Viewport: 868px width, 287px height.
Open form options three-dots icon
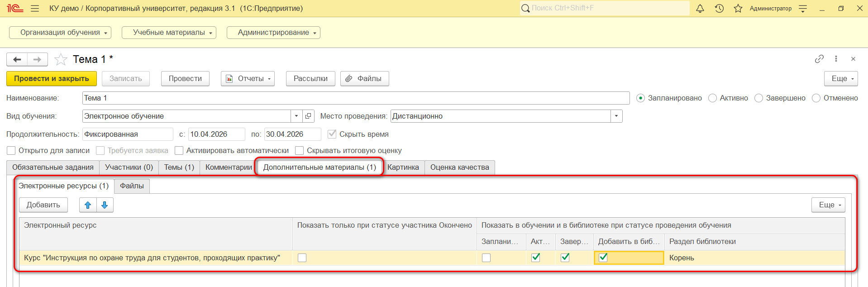pyautogui.click(x=836, y=59)
